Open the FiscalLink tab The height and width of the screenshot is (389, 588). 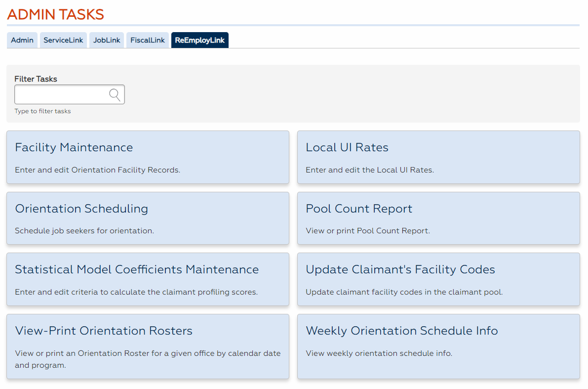tap(147, 40)
